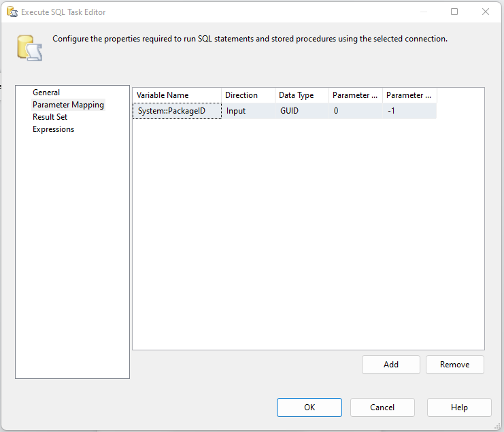Cancel the Execute SQL Task Editor
Image resolution: width=504 pixels, height=432 pixels.
pyautogui.click(x=382, y=408)
